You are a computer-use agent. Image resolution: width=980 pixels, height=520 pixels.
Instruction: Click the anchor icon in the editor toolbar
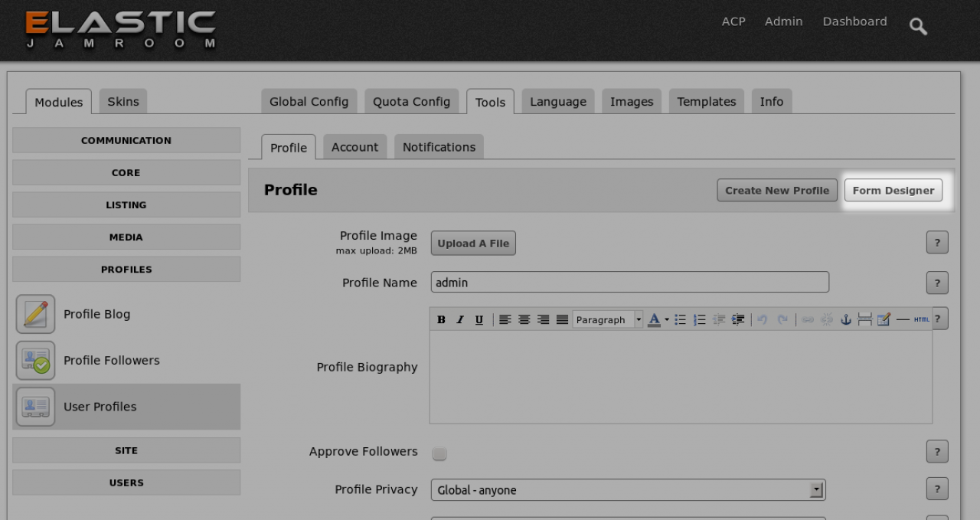846,320
